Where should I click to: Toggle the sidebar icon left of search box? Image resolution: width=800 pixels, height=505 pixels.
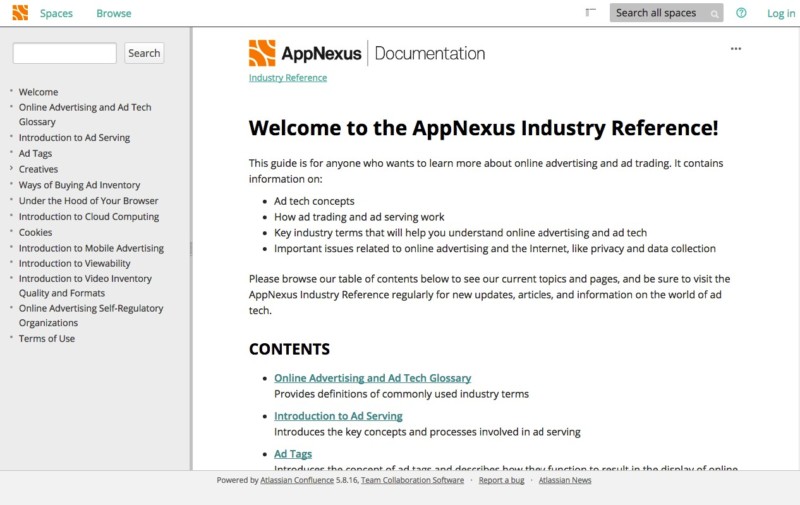coord(591,13)
